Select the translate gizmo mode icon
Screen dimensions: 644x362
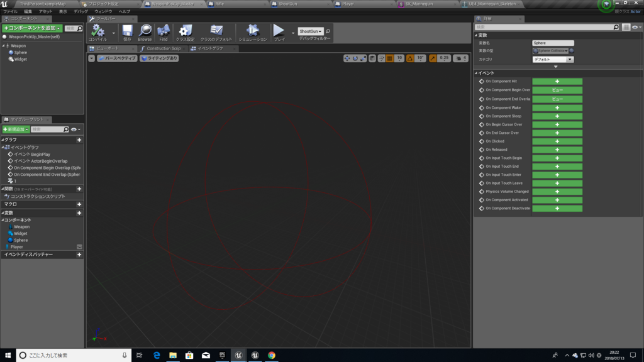pos(347,58)
